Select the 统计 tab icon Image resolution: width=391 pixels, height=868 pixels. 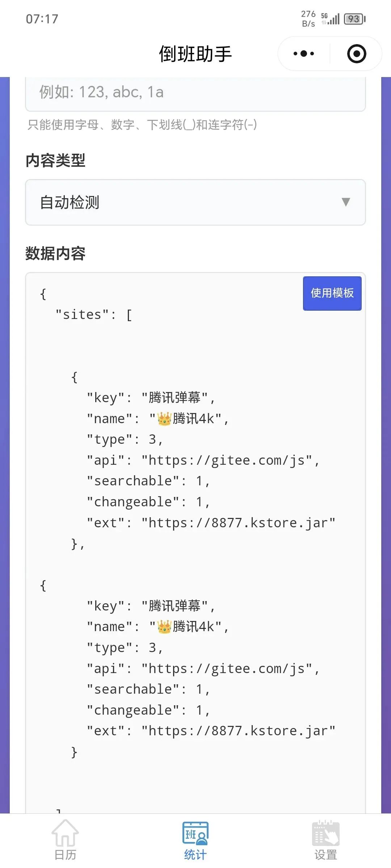click(195, 833)
